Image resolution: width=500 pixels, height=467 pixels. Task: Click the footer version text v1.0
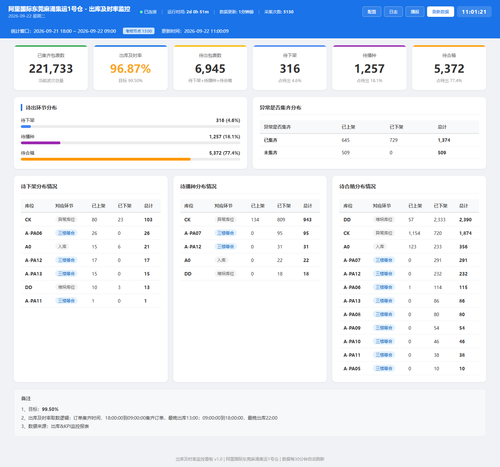pyautogui.click(x=219, y=459)
